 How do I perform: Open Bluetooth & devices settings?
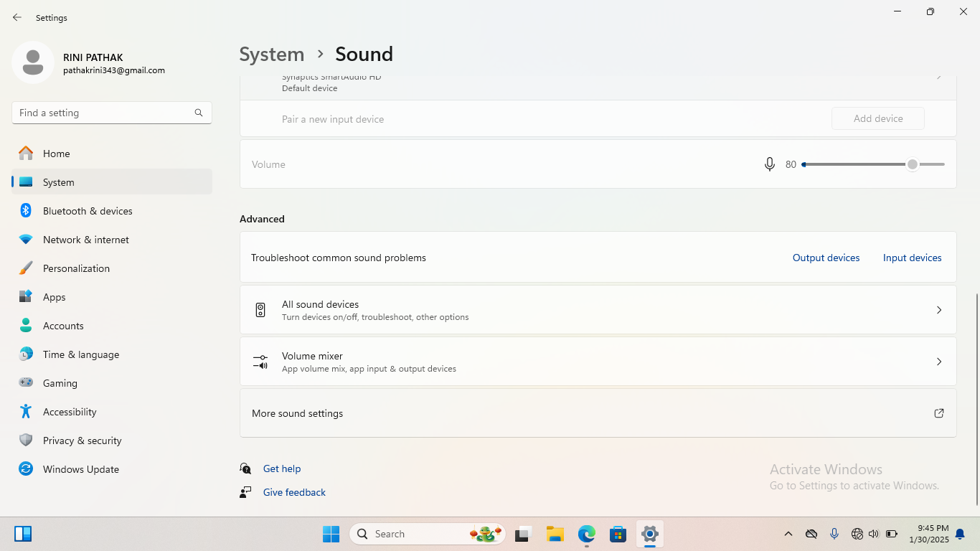click(x=88, y=211)
